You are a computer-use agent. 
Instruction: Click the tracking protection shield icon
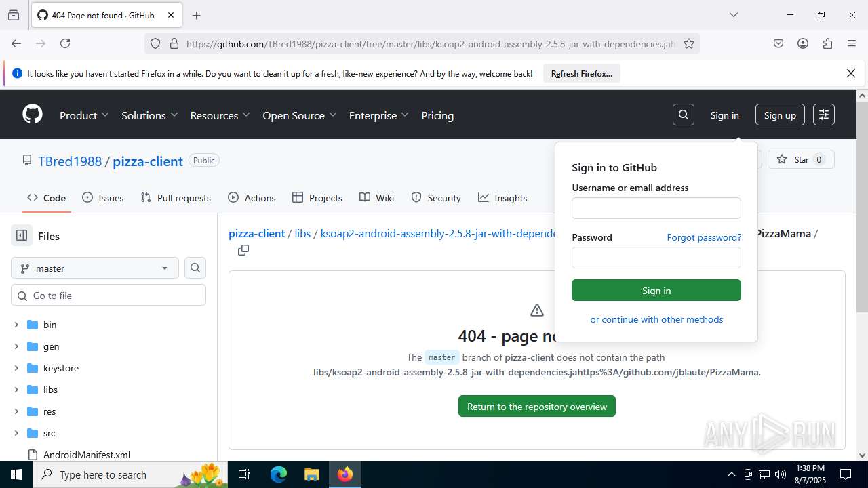pos(155,43)
